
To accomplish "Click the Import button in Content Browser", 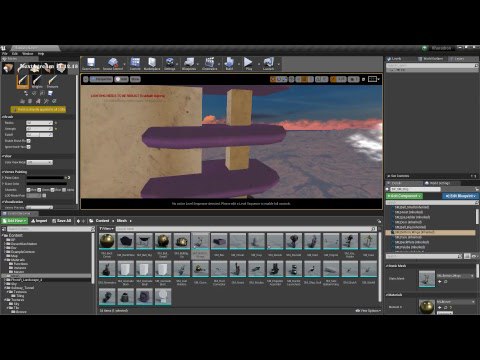I will tap(39, 221).
